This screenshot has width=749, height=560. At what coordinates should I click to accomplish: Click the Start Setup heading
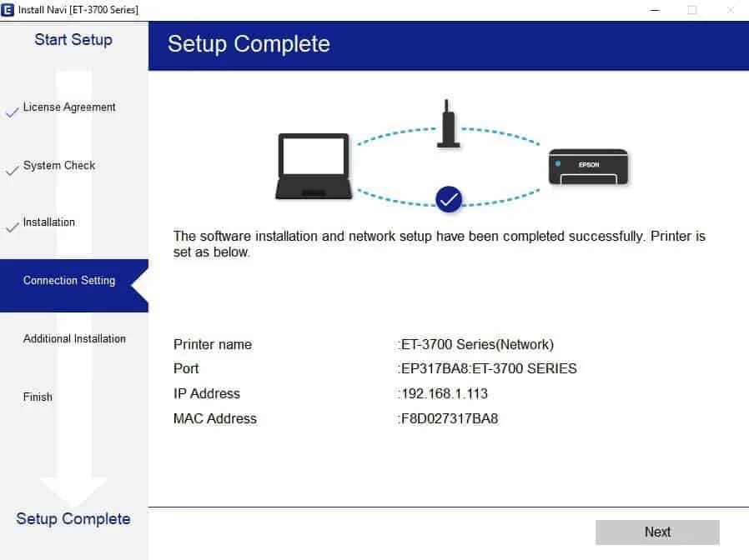[73, 40]
